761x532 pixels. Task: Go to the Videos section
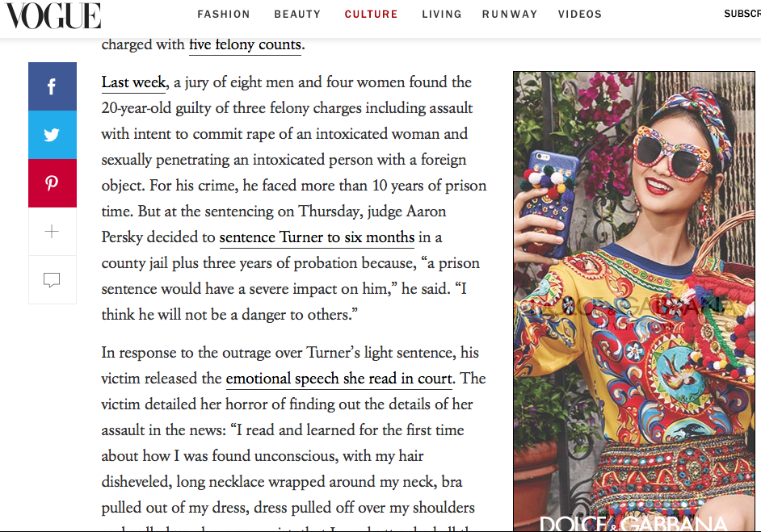[580, 14]
